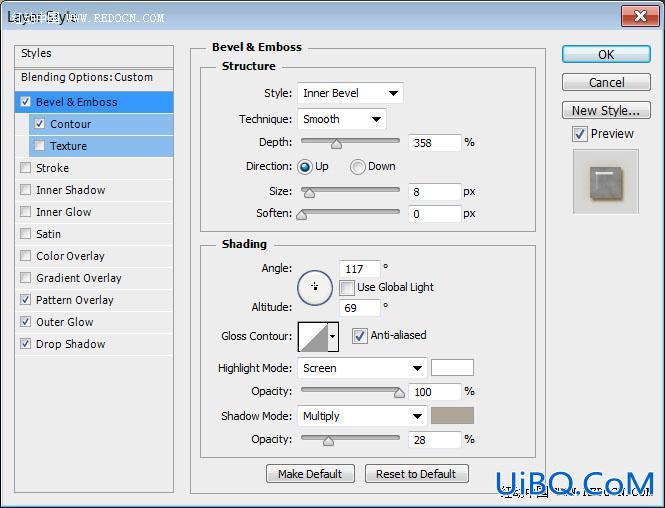The image size is (665, 508).
Task: Select the Contour sub-entry label
Action: point(70,124)
